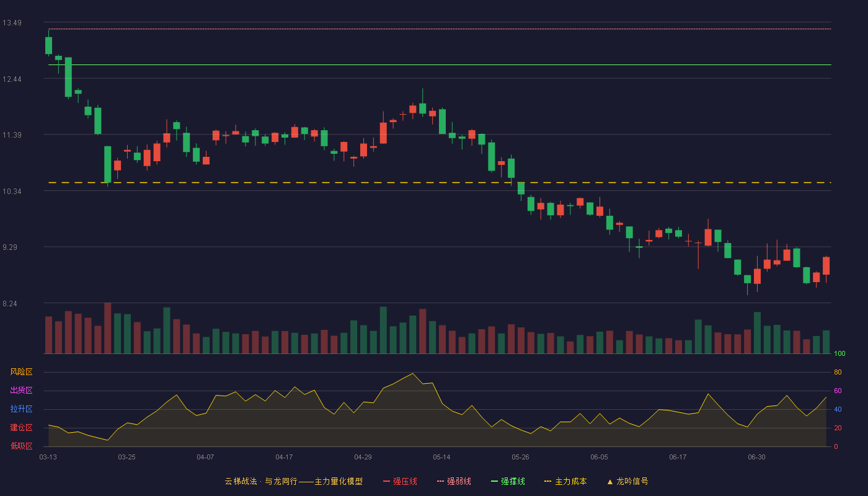Viewport: 868px width, 496px height.
Task: Toggle the 强压线 legend entry
Action: [x=400, y=481]
